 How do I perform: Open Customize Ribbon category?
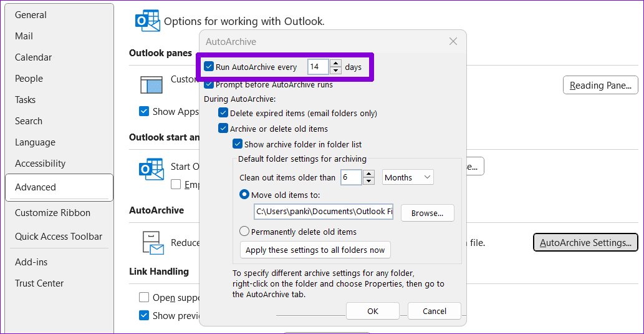[x=52, y=213]
